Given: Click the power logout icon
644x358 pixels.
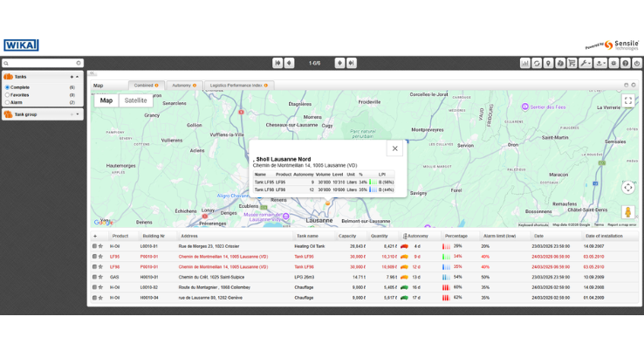Looking at the screenshot, I should point(637,63).
